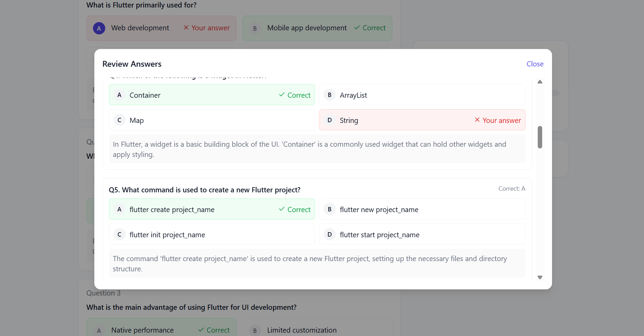Click the Q5 question heading text

[204, 190]
